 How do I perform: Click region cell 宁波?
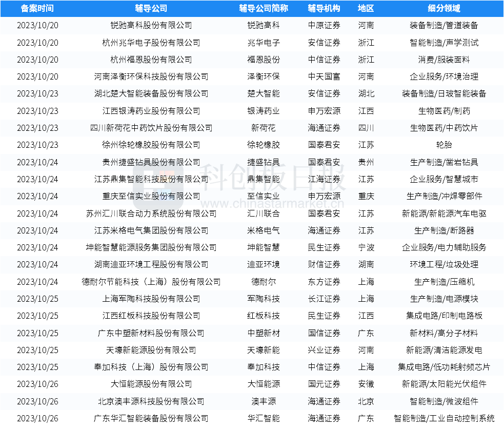pos(366,247)
